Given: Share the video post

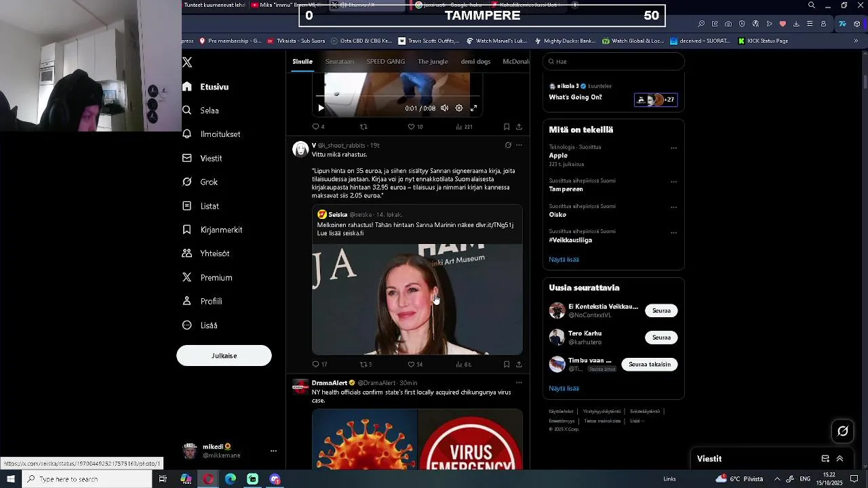Looking at the screenshot, I should [x=519, y=127].
